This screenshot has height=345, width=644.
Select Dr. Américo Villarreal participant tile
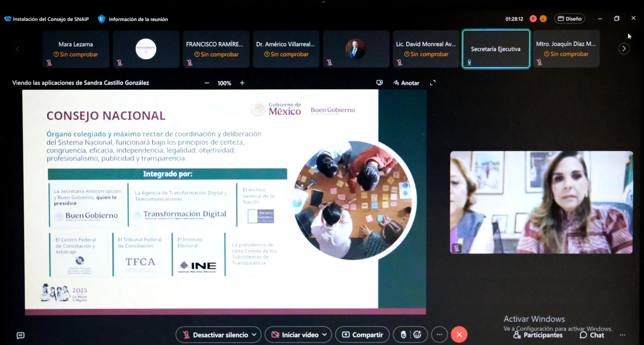tap(286, 49)
